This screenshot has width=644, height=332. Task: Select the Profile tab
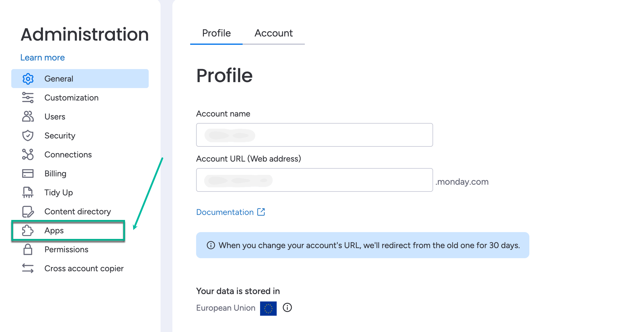216,33
